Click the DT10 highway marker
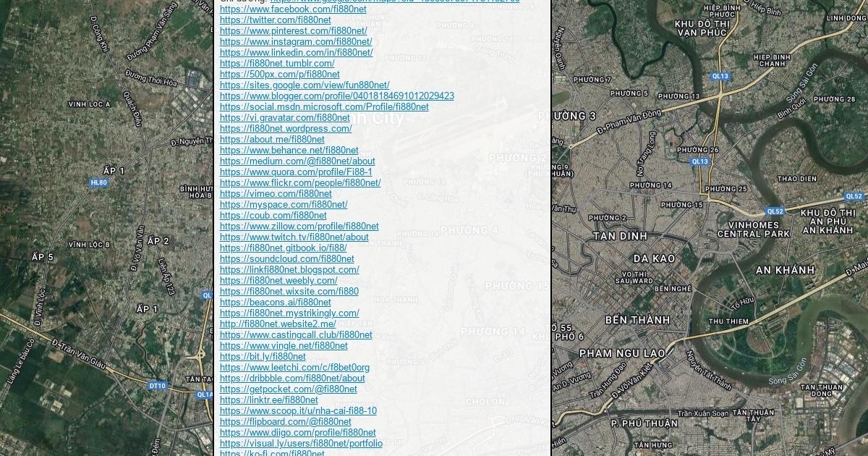 click(157, 386)
